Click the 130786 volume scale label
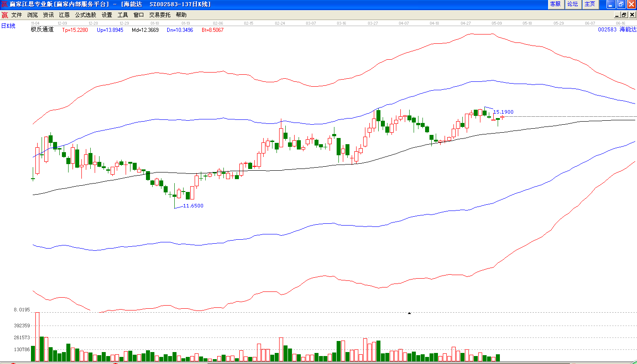This screenshot has height=364, width=637. [x=22, y=349]
